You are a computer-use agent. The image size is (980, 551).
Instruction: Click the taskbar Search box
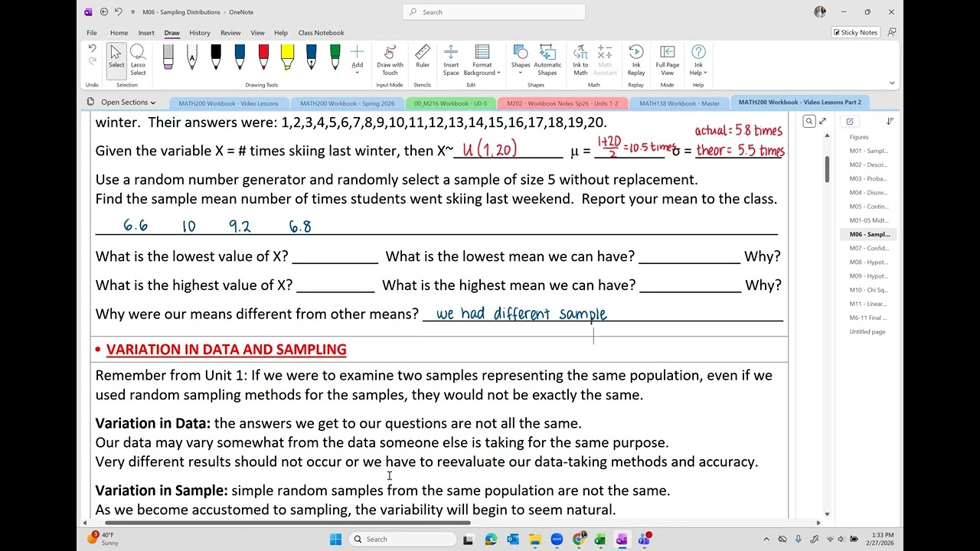click(x=403, y=540)
